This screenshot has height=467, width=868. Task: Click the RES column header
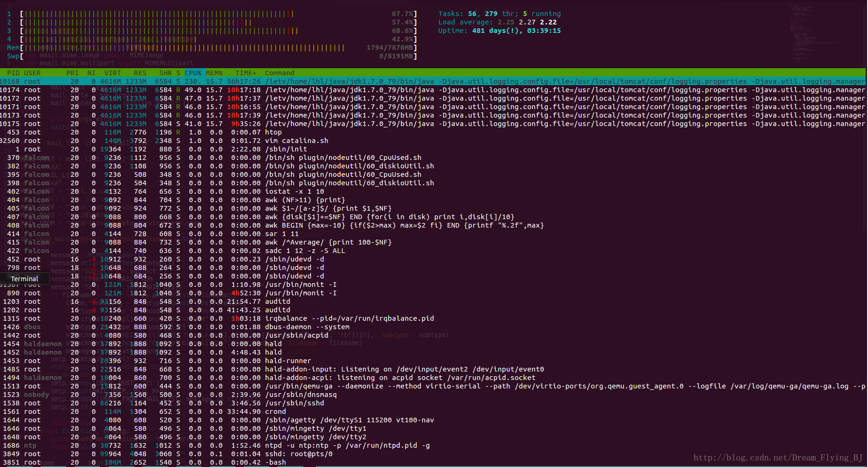tap(140, 73)
